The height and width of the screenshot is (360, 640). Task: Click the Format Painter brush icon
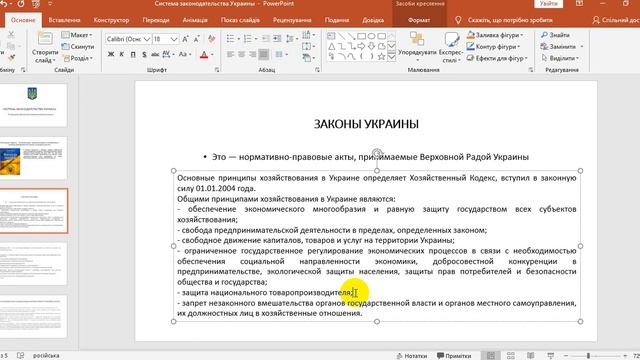point(11,58)
